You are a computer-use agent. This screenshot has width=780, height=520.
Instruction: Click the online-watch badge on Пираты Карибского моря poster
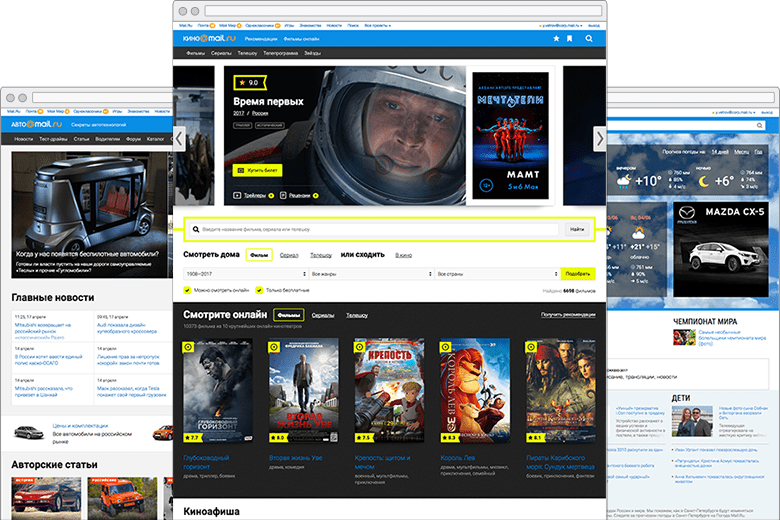(531, 347)
